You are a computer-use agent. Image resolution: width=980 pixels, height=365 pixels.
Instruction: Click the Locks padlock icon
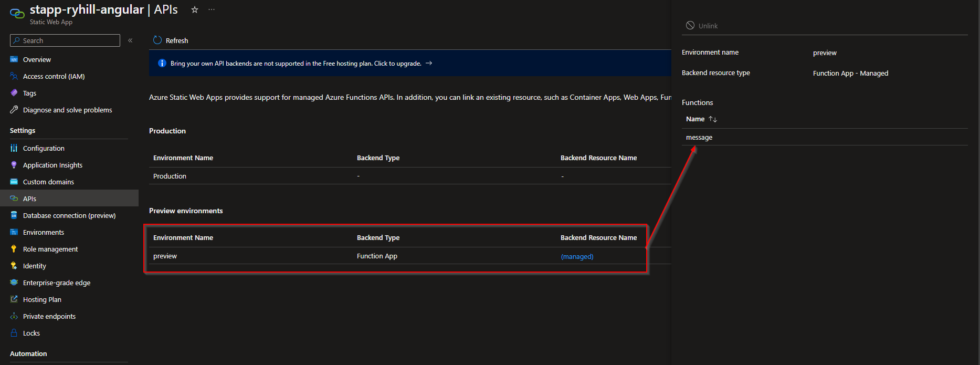click(14, 333)
